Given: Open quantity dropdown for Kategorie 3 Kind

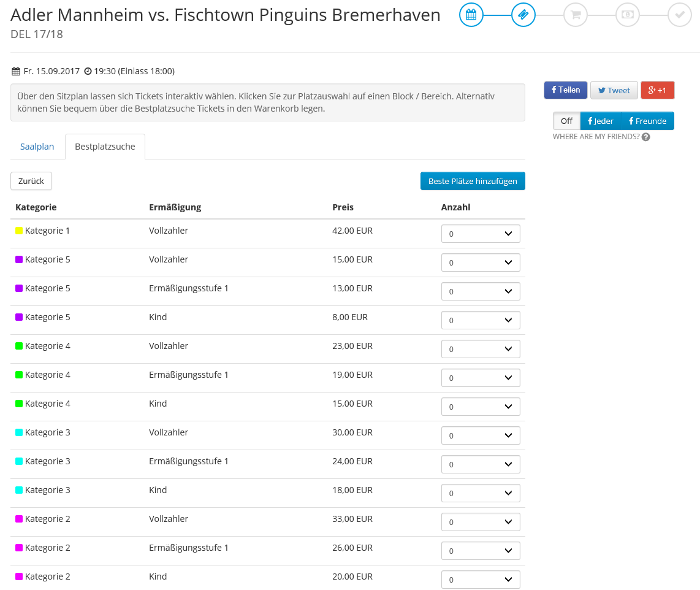Looking at the screenshot, I should click(x=481, y=493).
